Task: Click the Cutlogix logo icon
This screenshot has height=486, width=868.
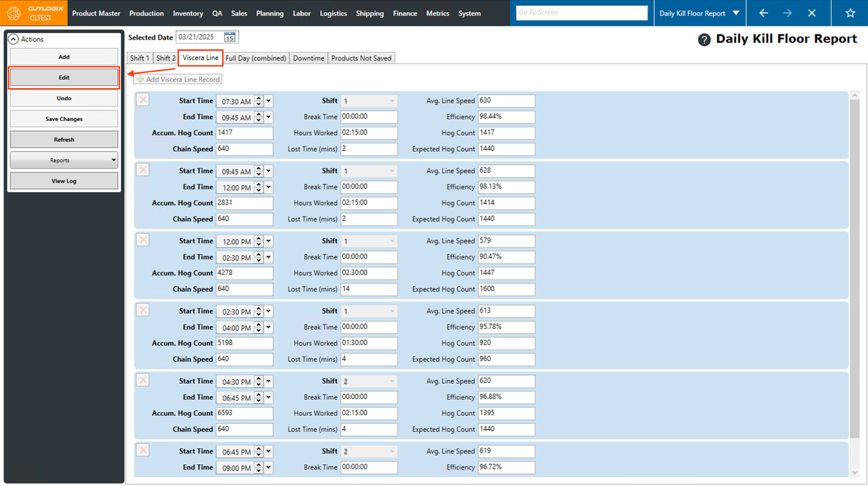Action: pos(14,13)
